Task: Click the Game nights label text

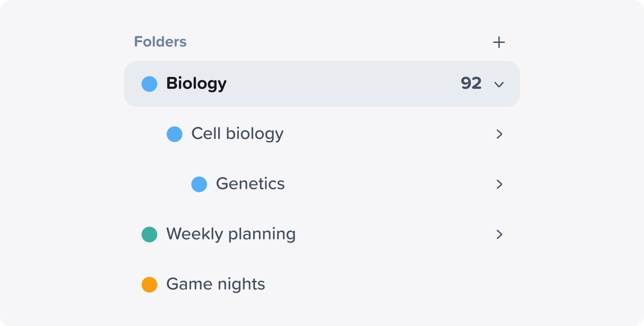Action: [215, 284]
